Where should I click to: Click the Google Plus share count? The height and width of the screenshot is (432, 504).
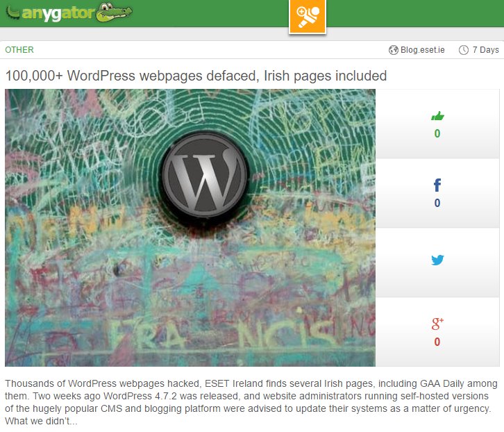pyautogui.click(x=437, y=342)
